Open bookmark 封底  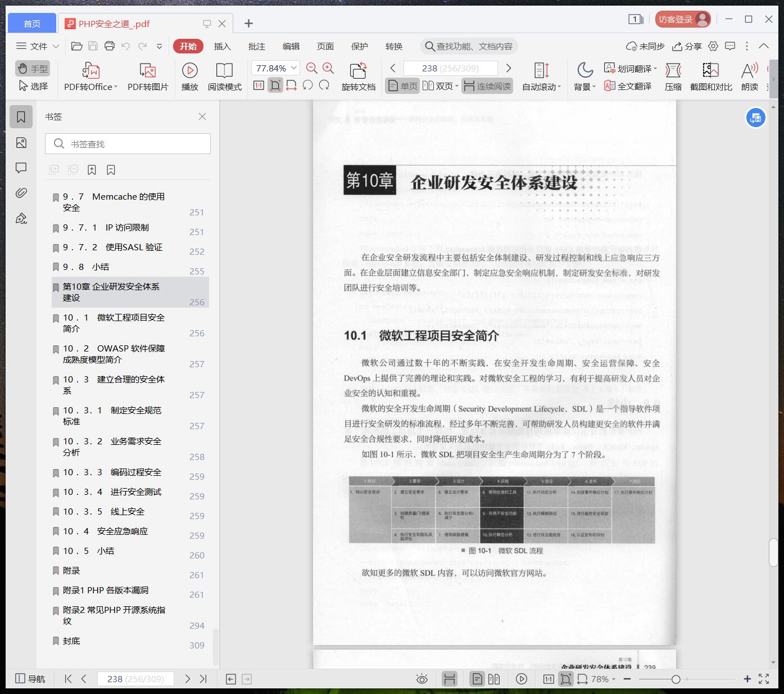pyautogui.click(x=130, y=641)
